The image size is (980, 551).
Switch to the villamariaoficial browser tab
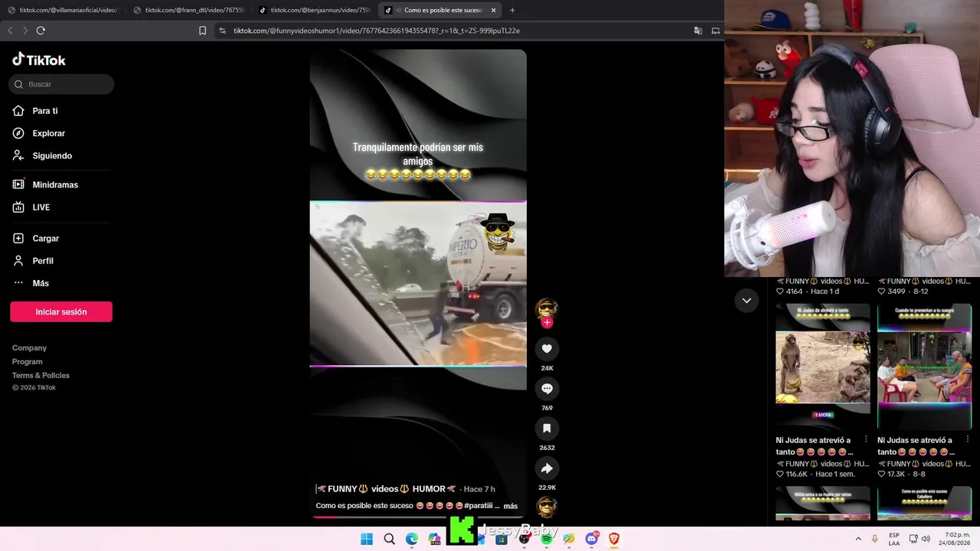pyautogui.click(x=64, y=11)
